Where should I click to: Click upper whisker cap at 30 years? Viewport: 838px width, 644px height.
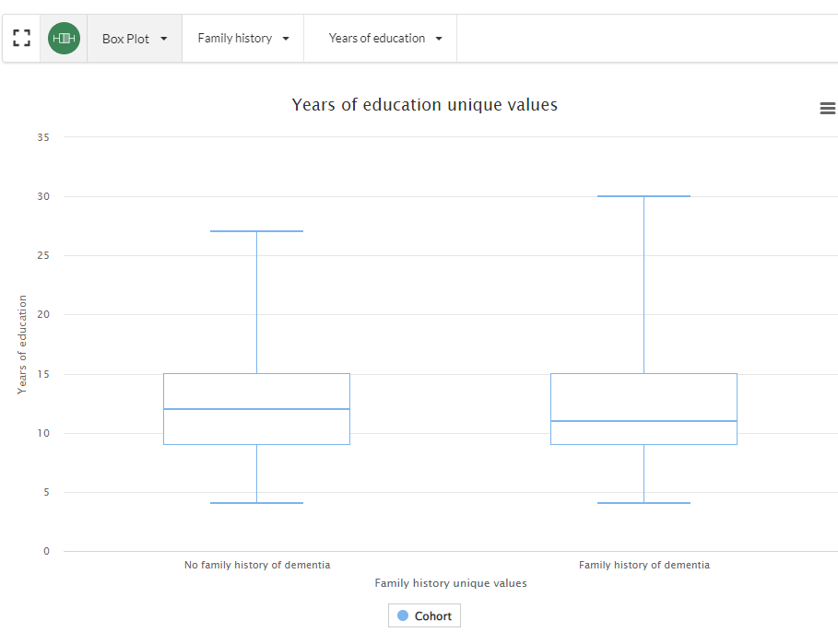643,196
